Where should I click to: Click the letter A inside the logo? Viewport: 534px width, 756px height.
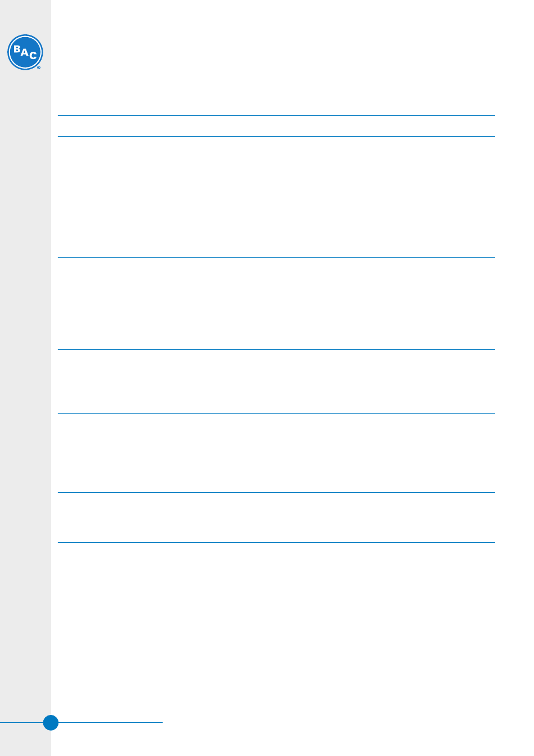25,52
